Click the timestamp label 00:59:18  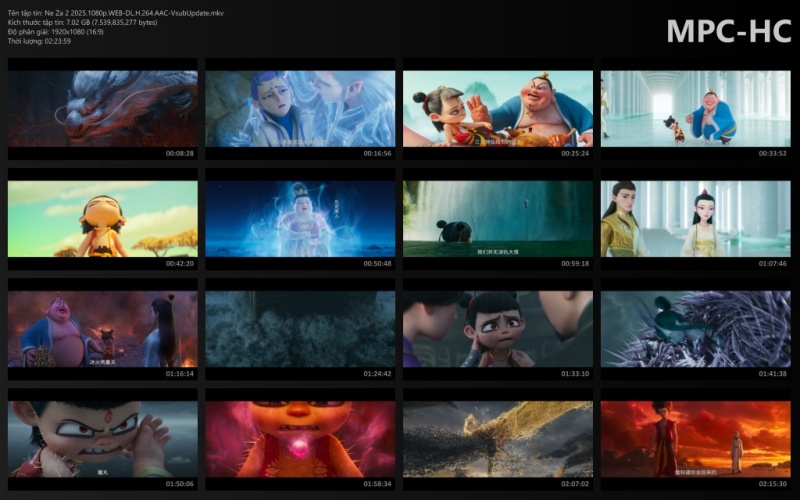[x=575, y=263]
